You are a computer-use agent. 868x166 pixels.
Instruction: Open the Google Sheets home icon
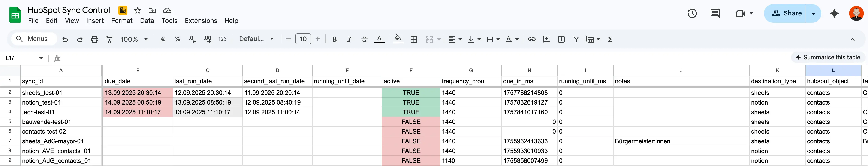(15, 15)
